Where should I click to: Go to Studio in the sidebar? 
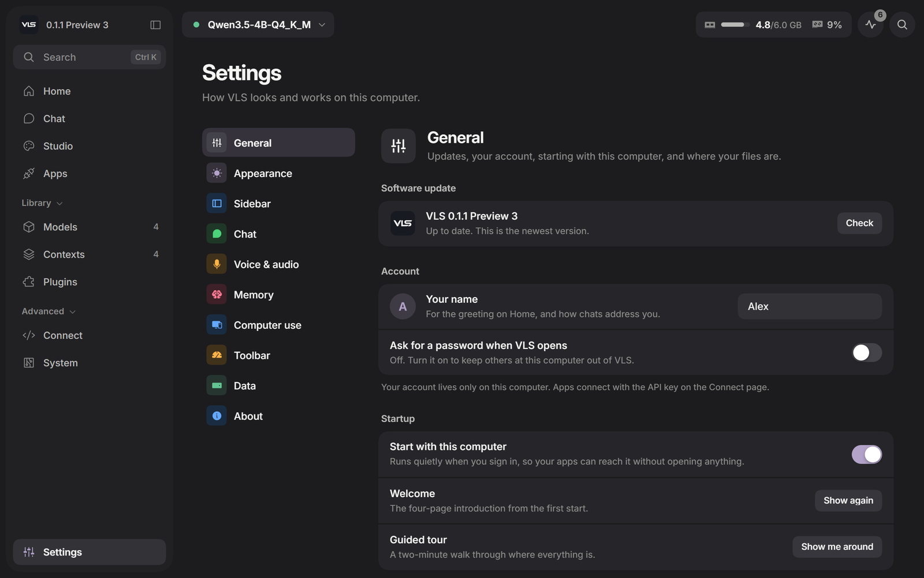point(90,146)
